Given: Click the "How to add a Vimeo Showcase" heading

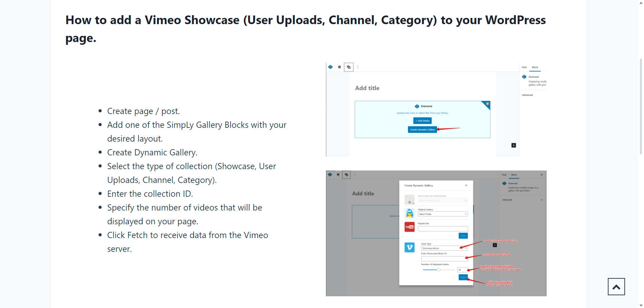Looking at the screenshot, I should pos(306,29).
